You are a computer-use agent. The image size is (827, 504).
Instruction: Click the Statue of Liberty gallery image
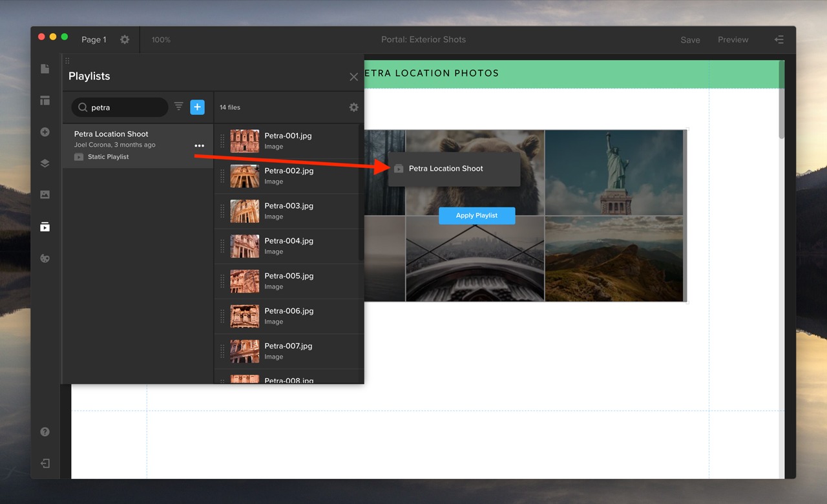[x=614, y=173]
